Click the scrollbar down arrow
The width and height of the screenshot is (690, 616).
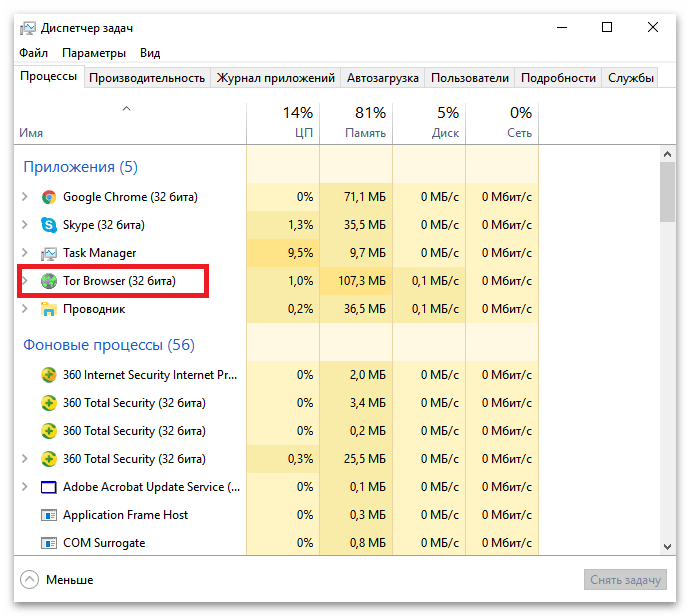668,547
